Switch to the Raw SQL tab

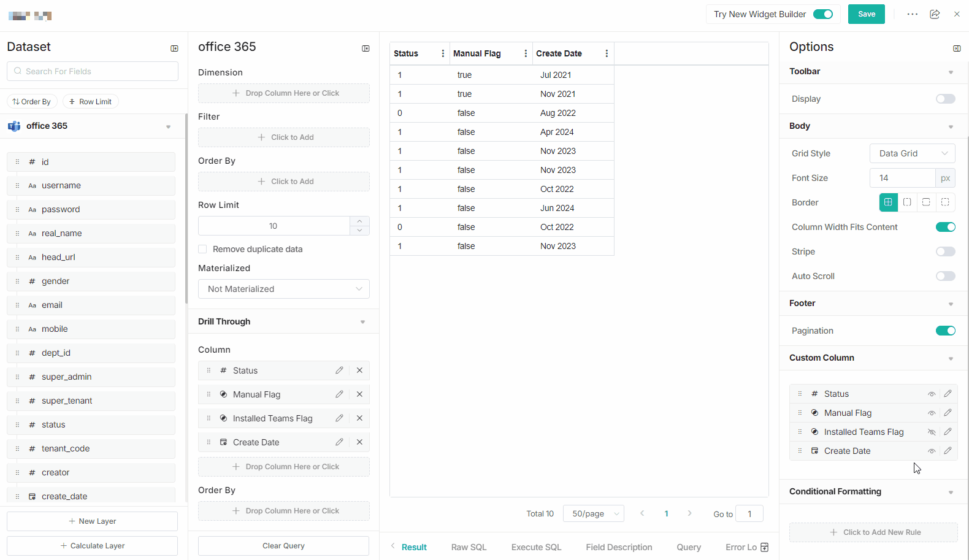point(469,547)
